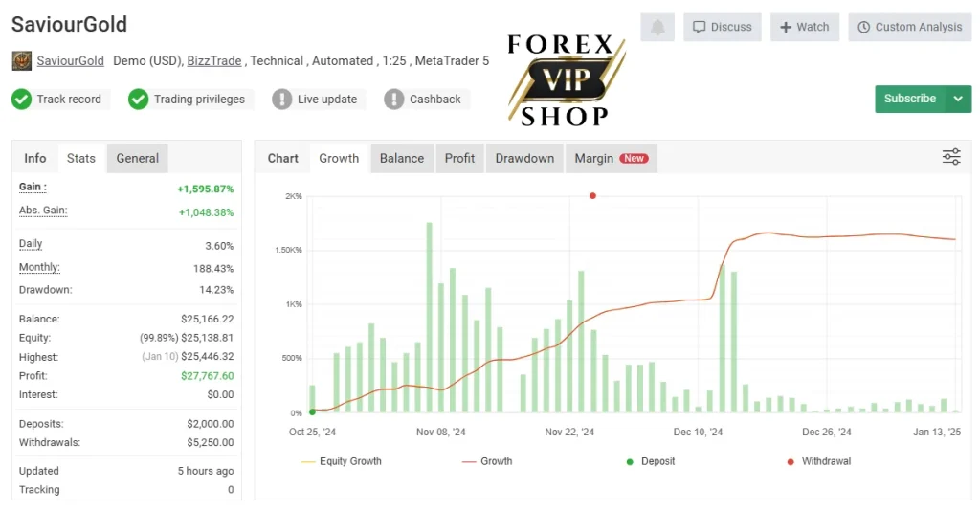
Task: Switch to the Info tab
Action: [35, 158]
